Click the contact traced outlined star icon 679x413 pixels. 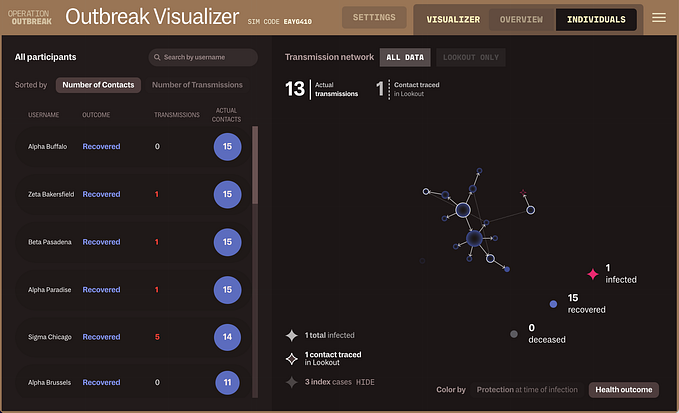pos(292,358)
